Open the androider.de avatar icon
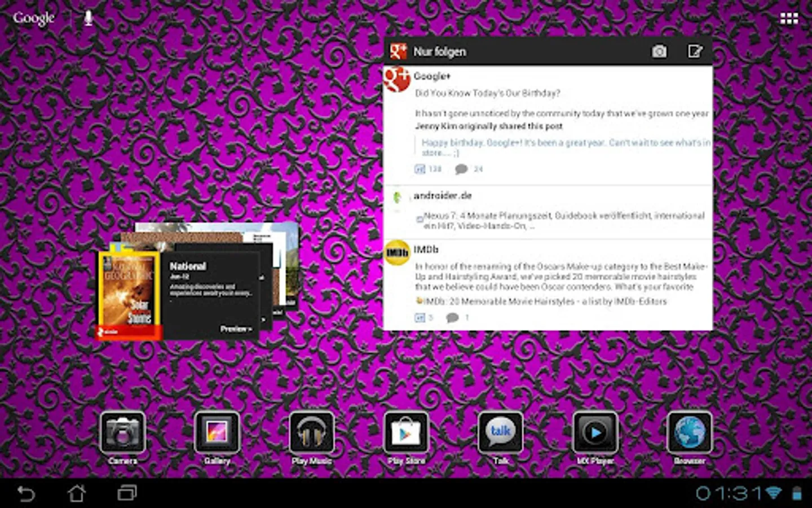Image resolution: width=812 pixels, height=508 pixels. click(x=397, y=198)
